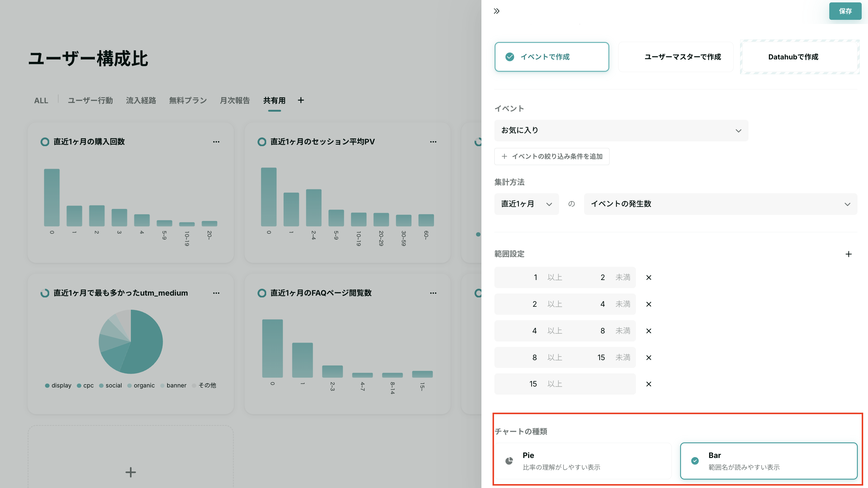Remove the 4 以上 8 未満 range
The image size is (868, 488).
649,331
